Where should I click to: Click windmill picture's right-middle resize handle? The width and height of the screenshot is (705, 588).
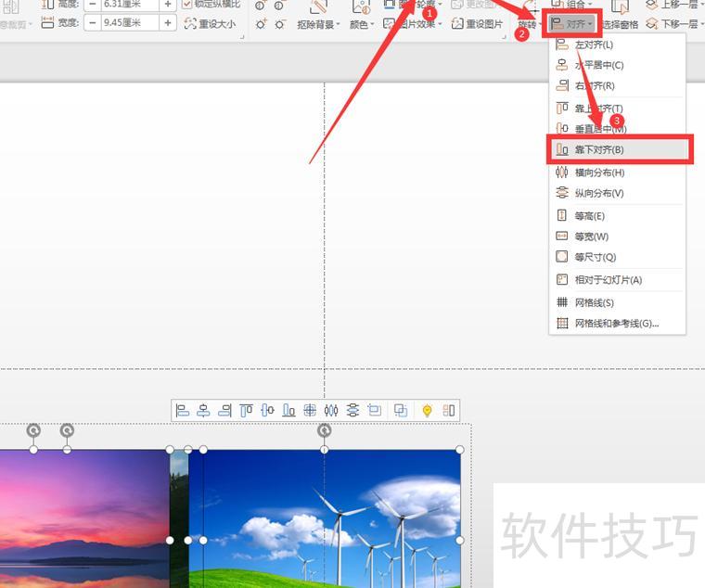460,540
